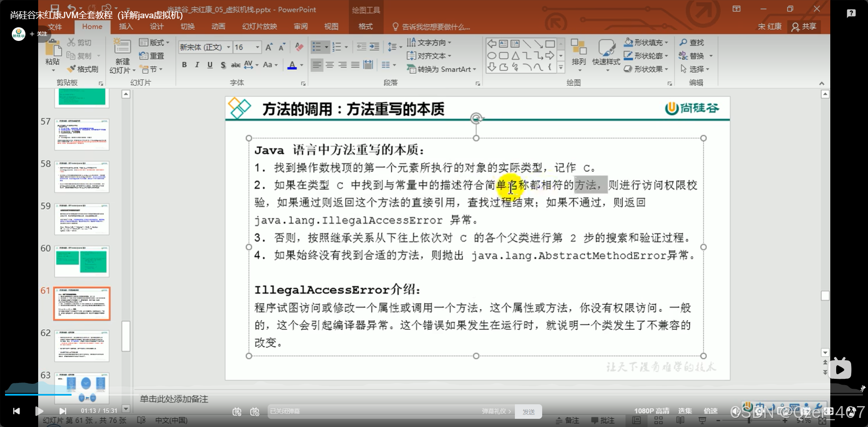868x427 pixels.
Task: Select the Arrow line shape in gallery
Action: pos(539,44)
